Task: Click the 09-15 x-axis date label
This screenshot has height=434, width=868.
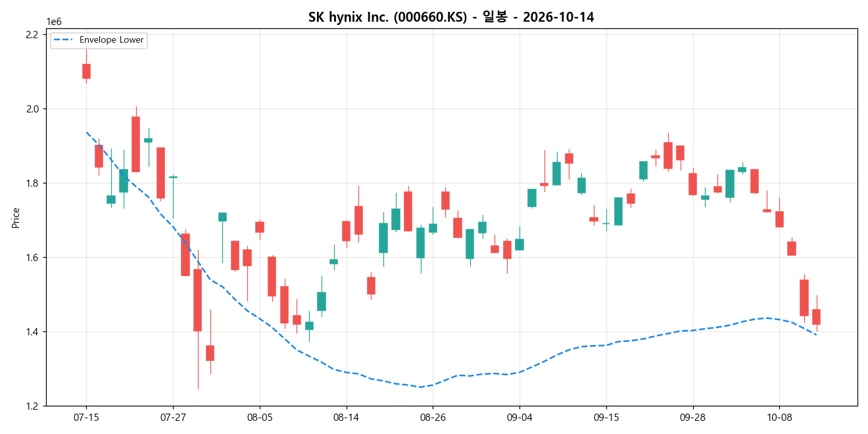Action: pos(606,418)
